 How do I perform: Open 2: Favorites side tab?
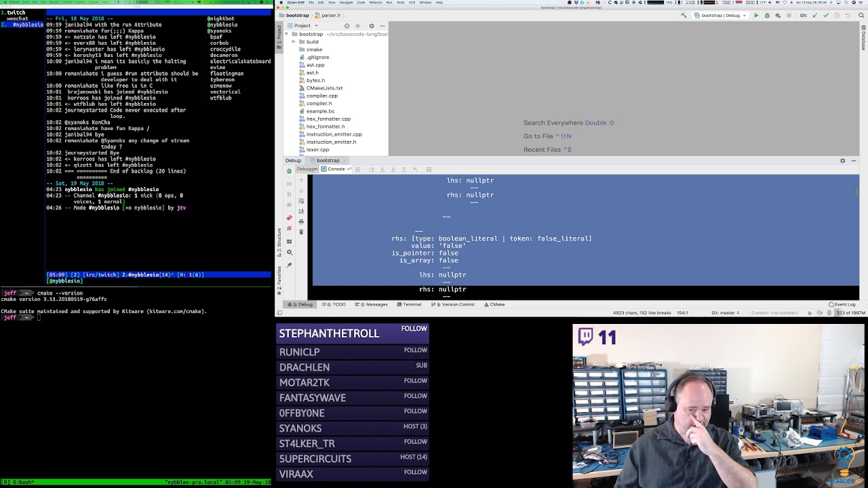coord(279,281)
